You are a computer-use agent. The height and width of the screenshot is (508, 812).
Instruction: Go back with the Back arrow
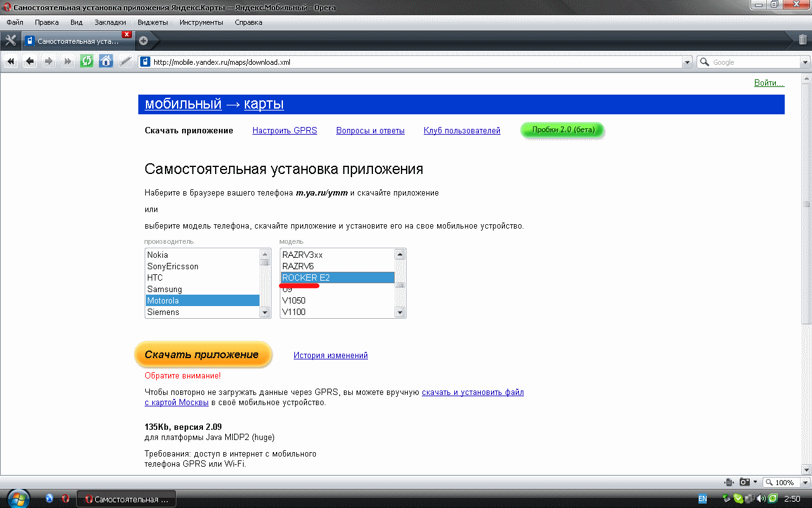coord(30,62)
